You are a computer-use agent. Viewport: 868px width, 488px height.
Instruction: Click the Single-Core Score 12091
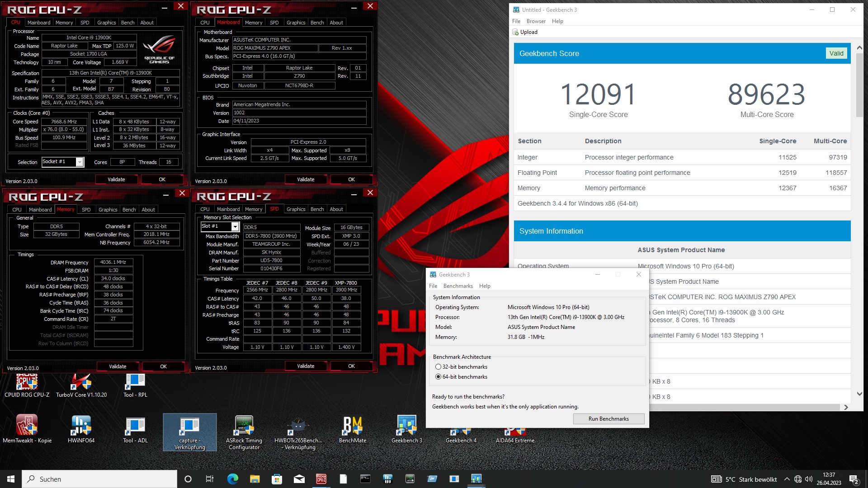[598, 94]
